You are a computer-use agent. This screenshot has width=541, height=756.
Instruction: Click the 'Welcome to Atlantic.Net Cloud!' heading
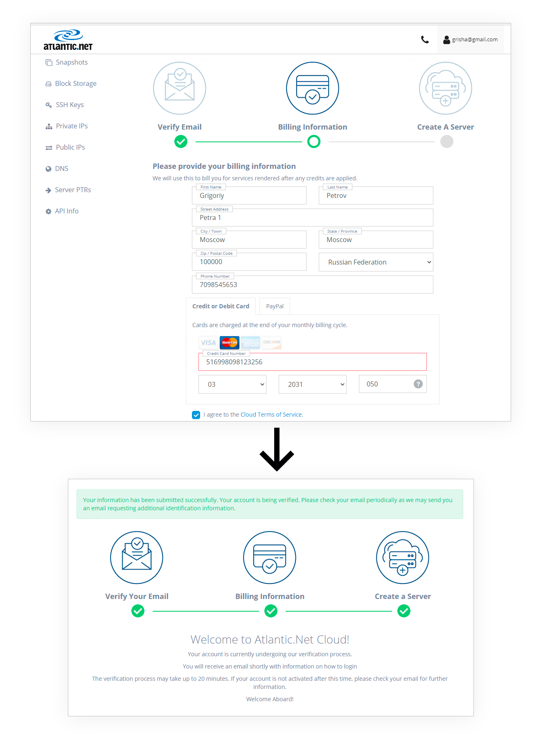(270, 639)
